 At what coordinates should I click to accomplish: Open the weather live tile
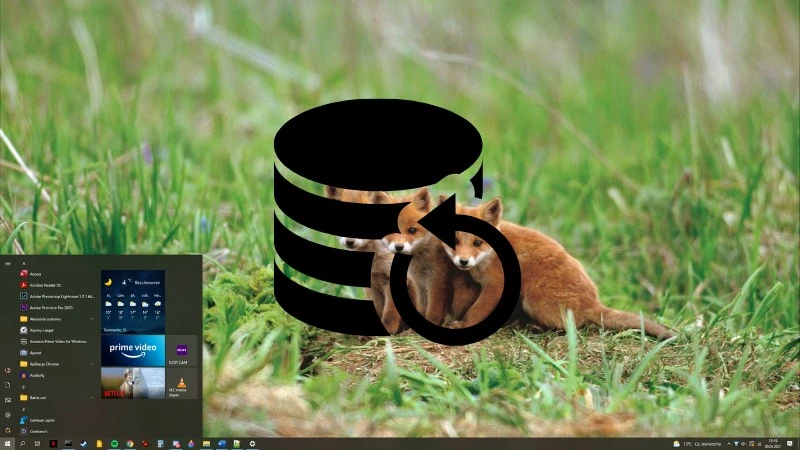(133, 302)
